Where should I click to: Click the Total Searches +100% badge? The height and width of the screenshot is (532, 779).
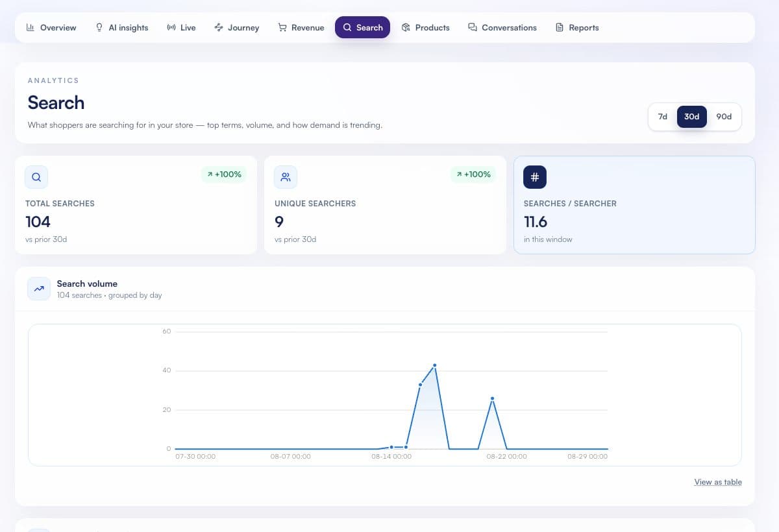click(x=224, y=175)
